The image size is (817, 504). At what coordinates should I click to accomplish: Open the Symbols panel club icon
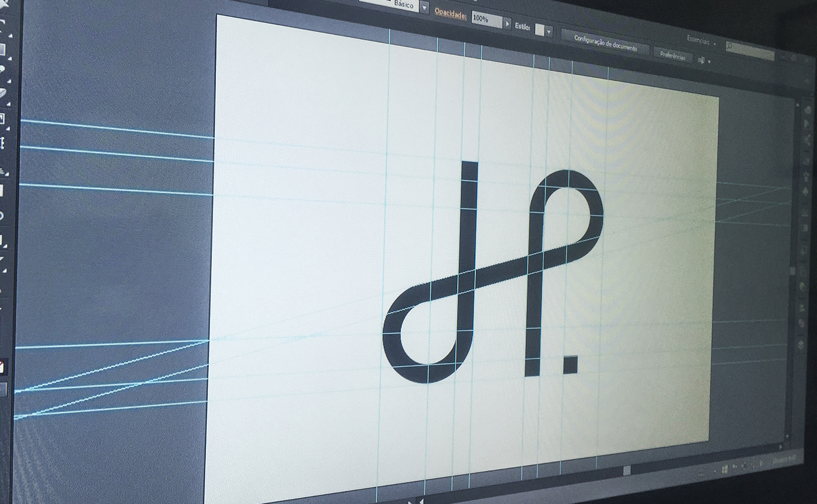coord(805,191)
